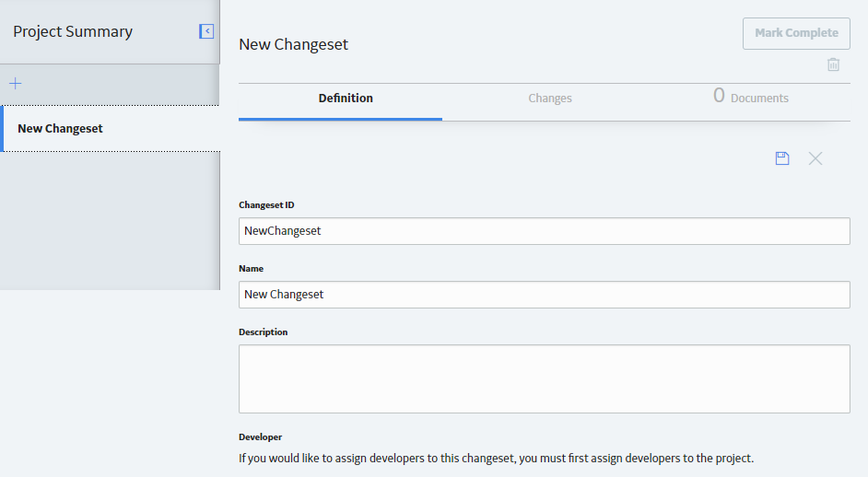The image size is (868, 477).
Task: Switch to the Changes tab
Action: (550, 99)
